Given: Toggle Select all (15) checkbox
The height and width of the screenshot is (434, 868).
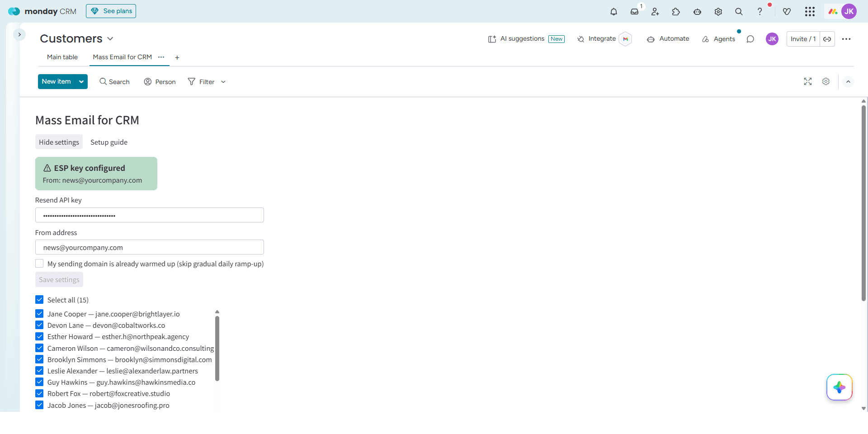Looking at the screenshot, I should tap(39, 299).
